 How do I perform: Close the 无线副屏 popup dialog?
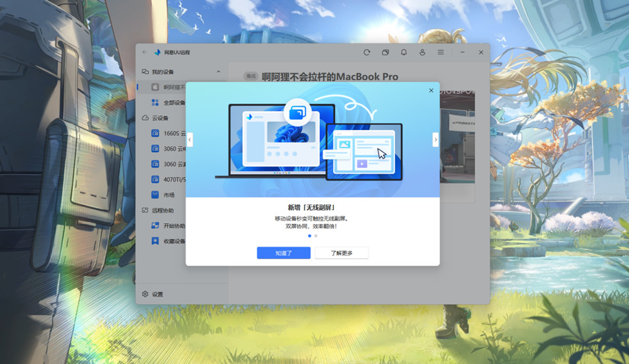tap(431, 91)
